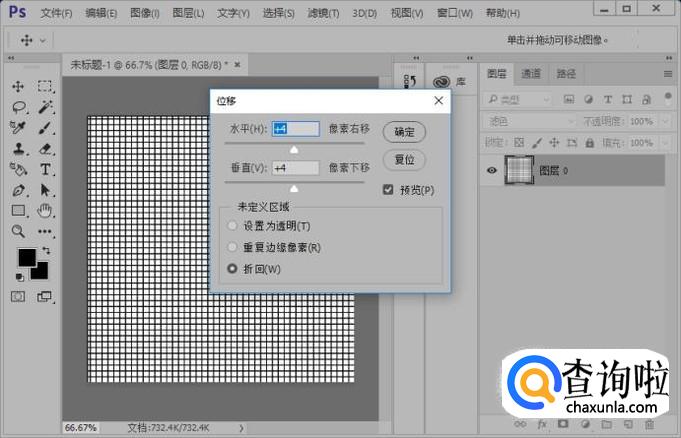Select the Horizontal Type tool
The width and height of the screenshot is (681, 438).
point(45,169)
